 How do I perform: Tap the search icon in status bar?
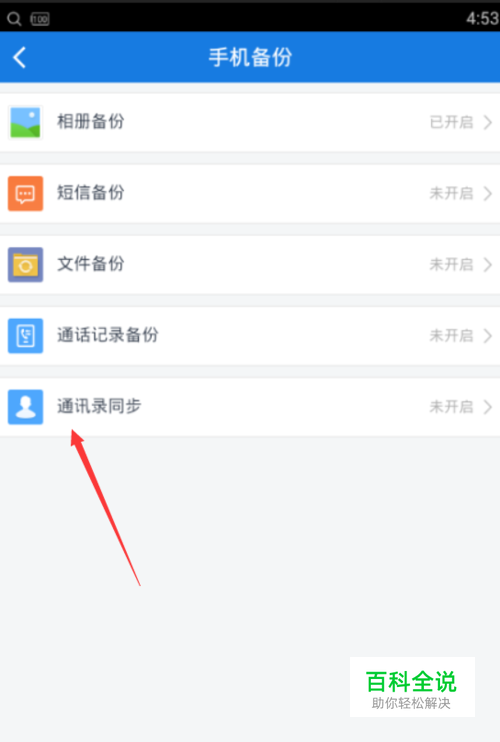(x=14, y=19)
